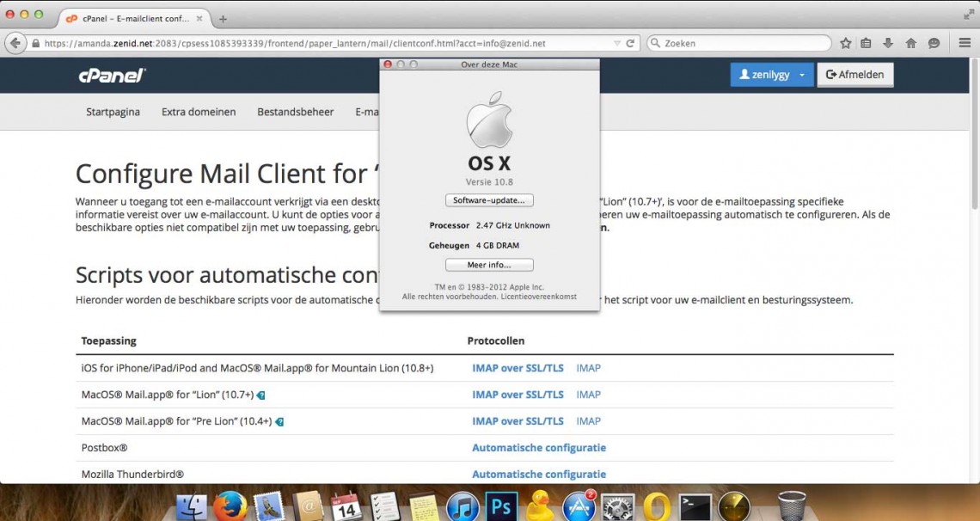Click the "Mozilla Thunderbird®" row label
This screenshot has height=521, width=980.
point(132,475)
